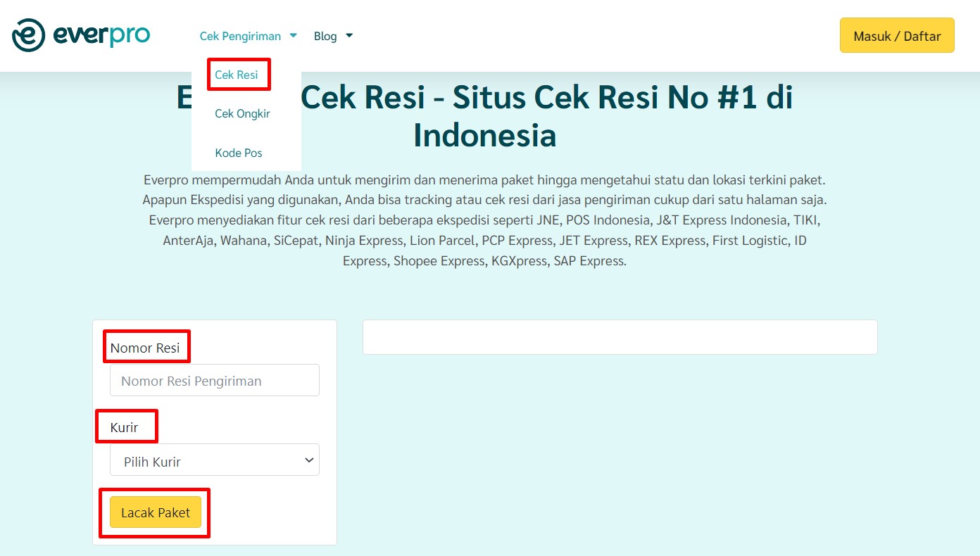Image resolution: width=980 pixels, height=556 pixels.
Task: Click the Nomor Resi Pengiriman input field
Action: tap(214, 379)
